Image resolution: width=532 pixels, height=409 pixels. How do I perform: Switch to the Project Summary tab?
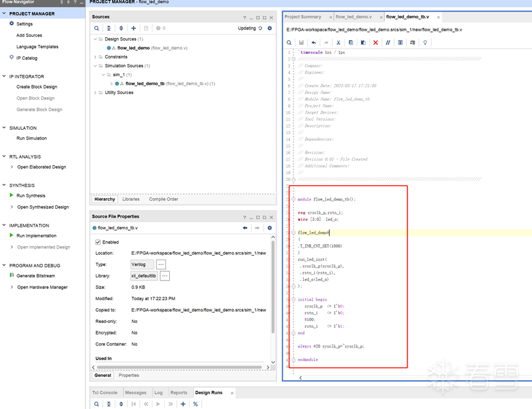tap(303, 17)
